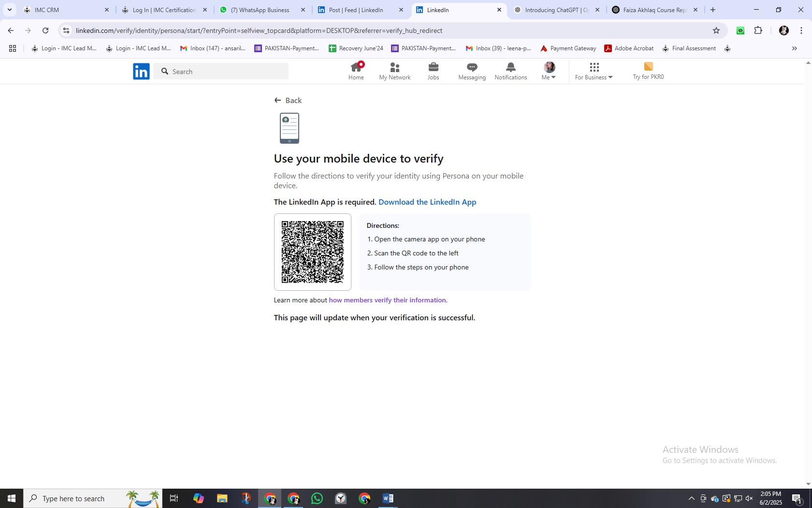Viewport: 812px width, 508px height.
Task: Open Adobe Acrobat bookmark
Action: pos(629,48)
